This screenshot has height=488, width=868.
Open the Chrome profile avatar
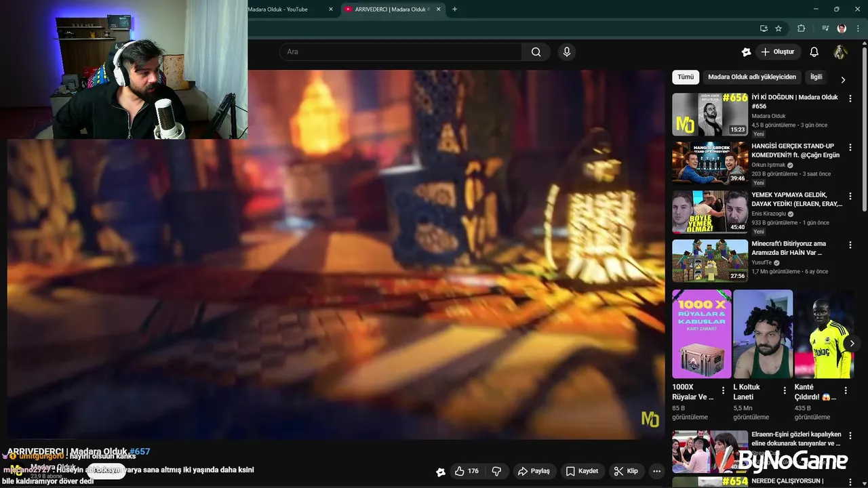(x=842, y=28)
